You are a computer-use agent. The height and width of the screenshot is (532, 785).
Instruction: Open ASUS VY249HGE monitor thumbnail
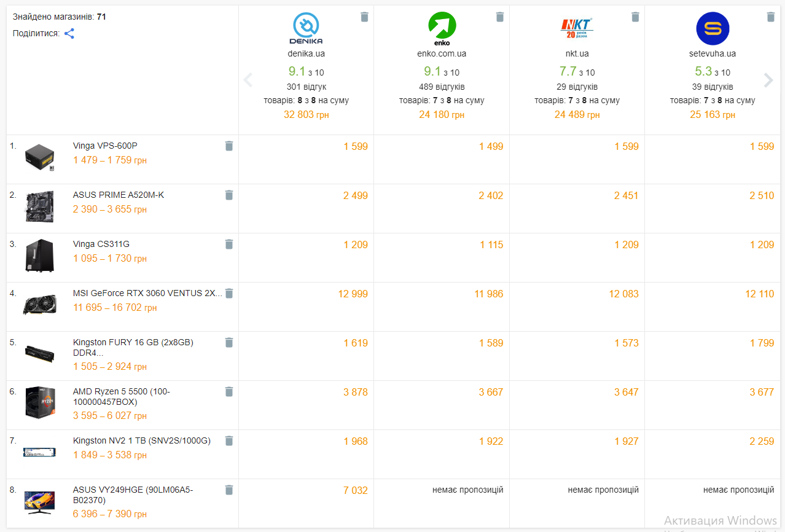click(40, 501)
